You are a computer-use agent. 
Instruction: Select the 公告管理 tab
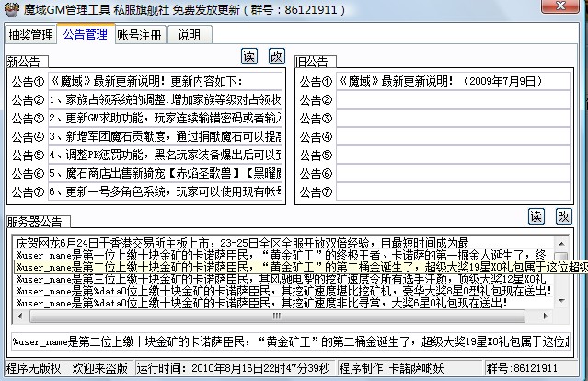85,35
